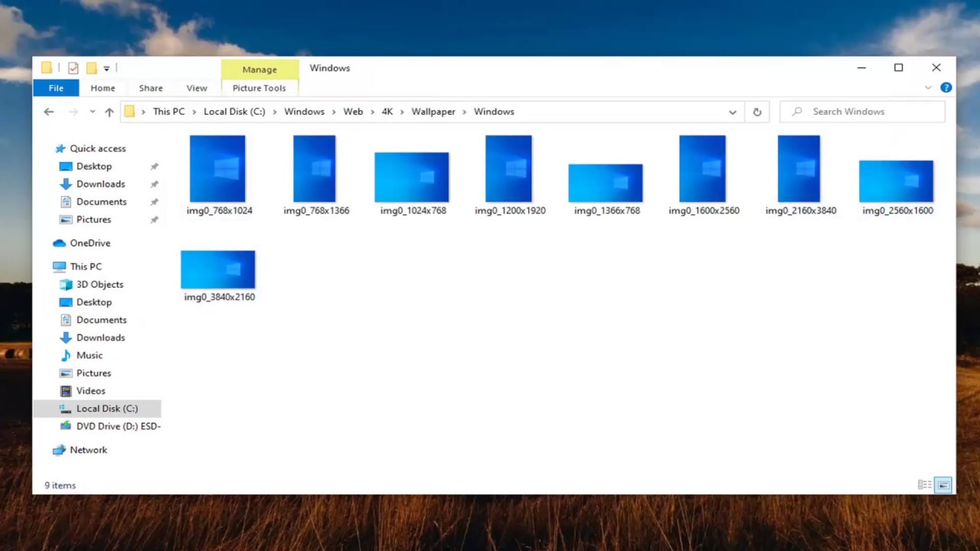This screenshot has width=980, height=551.
Task: Go up one folder level with the up arrow
Action: pos(109,111)
